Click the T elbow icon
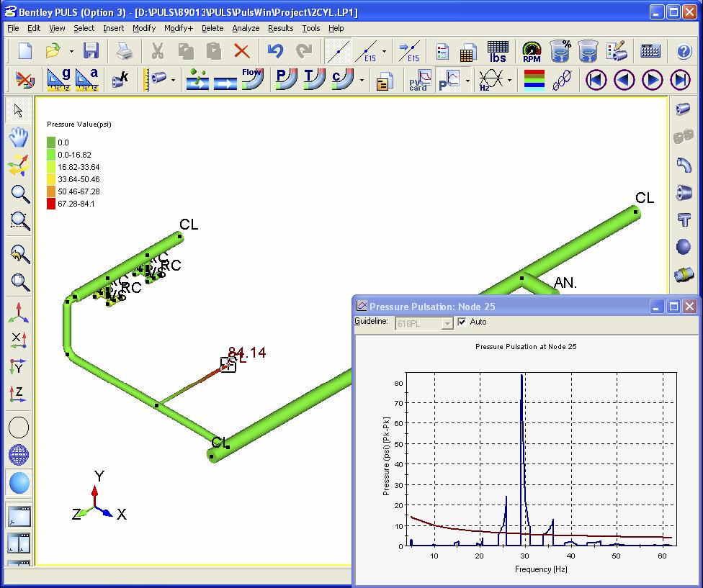 [x=314, y=79]
